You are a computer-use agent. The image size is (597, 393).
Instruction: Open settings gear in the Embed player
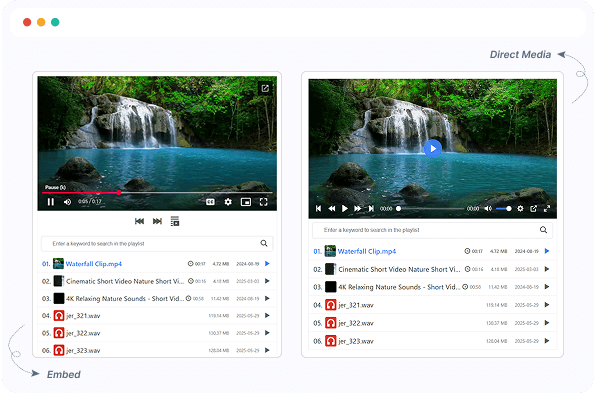(228, 202)
